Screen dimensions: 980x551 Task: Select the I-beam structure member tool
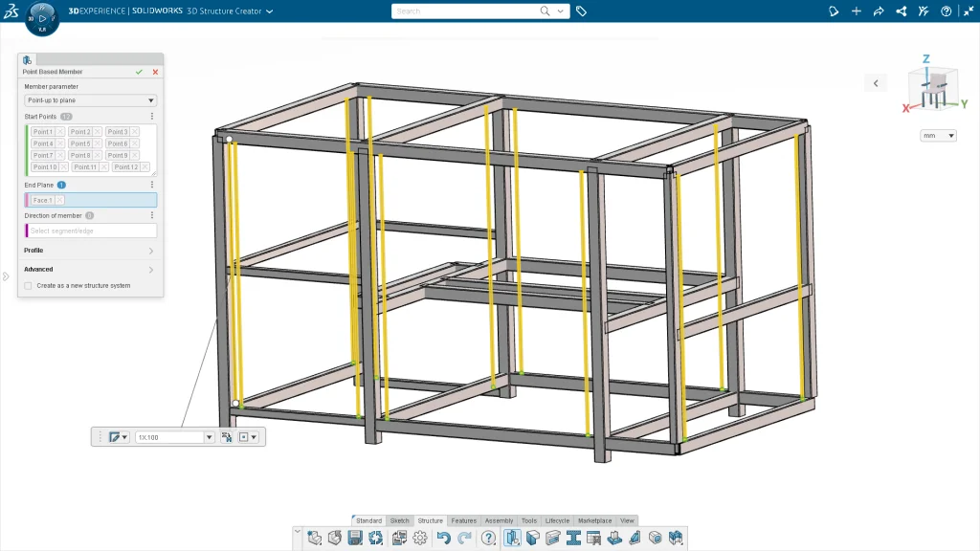click(574, 538)
